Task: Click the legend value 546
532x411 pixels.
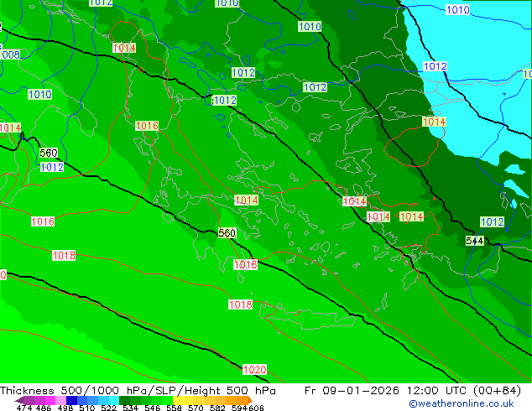Action: click(x=153, y=408)
